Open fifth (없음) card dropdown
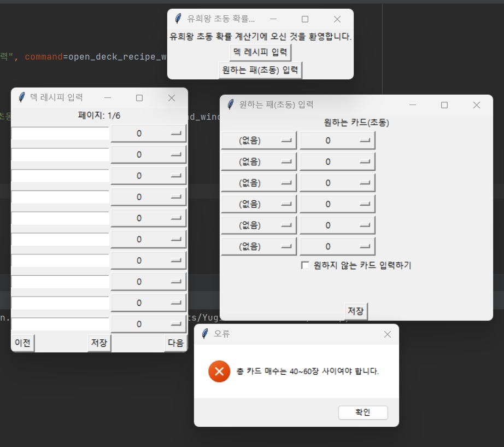The height and width of the screenshot is (447, 504). pyautogui.click(x=259, y=225)
